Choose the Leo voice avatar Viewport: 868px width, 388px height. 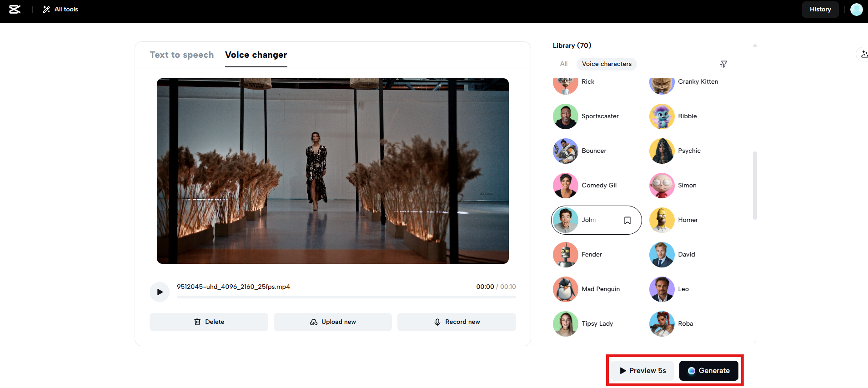point(662,289)
